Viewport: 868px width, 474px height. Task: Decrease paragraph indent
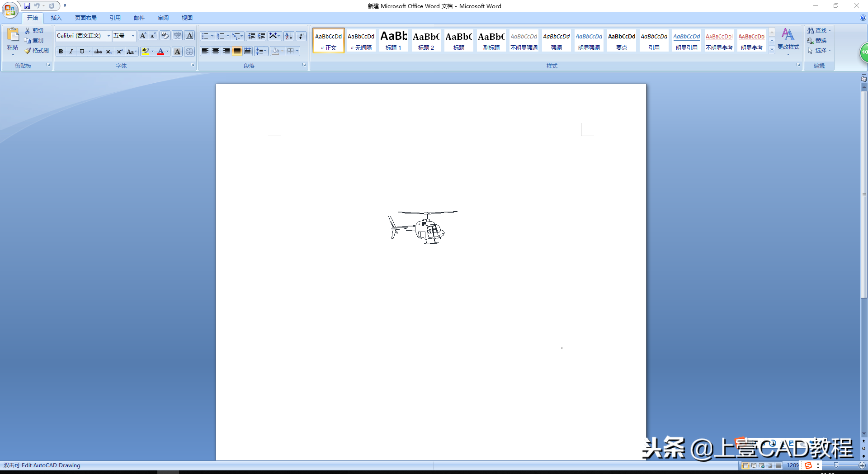pos(251,36)
